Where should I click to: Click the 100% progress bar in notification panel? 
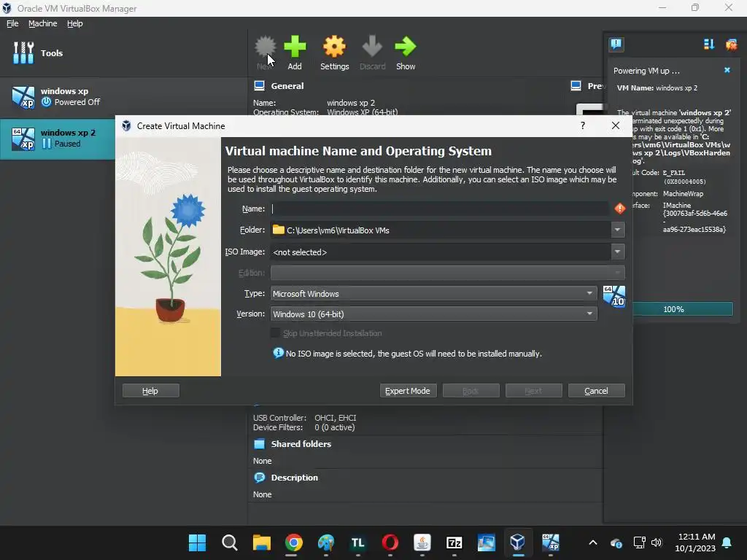coord(682,309)
